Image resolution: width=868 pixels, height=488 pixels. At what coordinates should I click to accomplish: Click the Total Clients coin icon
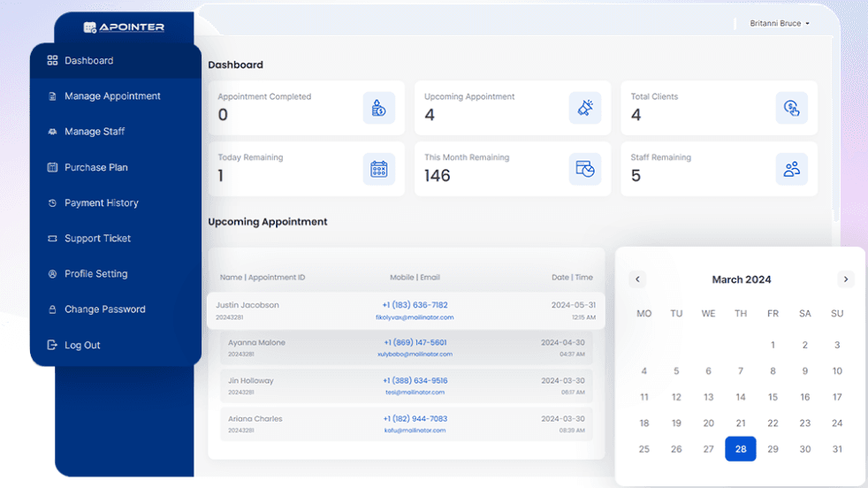point(792,108)
